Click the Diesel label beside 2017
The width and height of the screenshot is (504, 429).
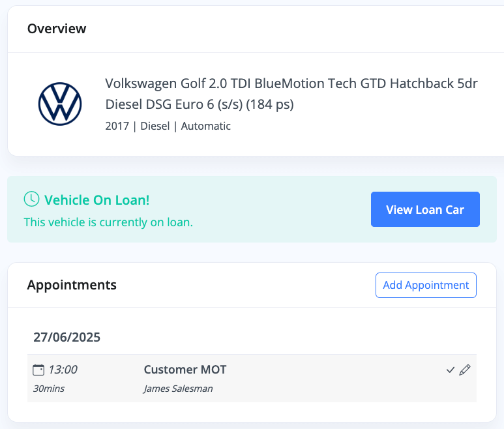(x=156, y=126)
